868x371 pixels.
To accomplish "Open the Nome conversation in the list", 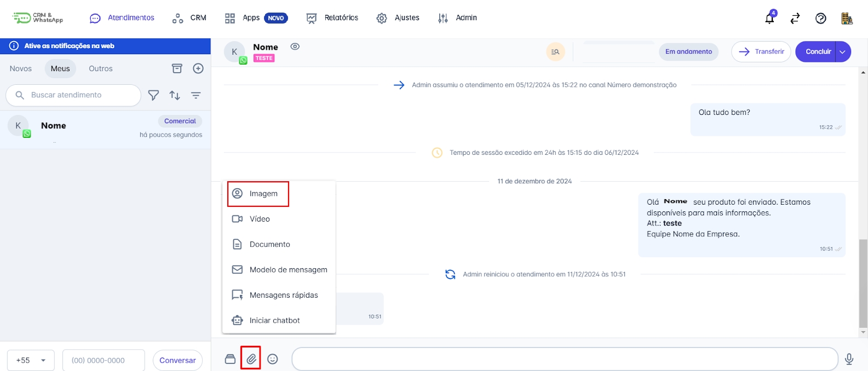I will click(105, 130).
